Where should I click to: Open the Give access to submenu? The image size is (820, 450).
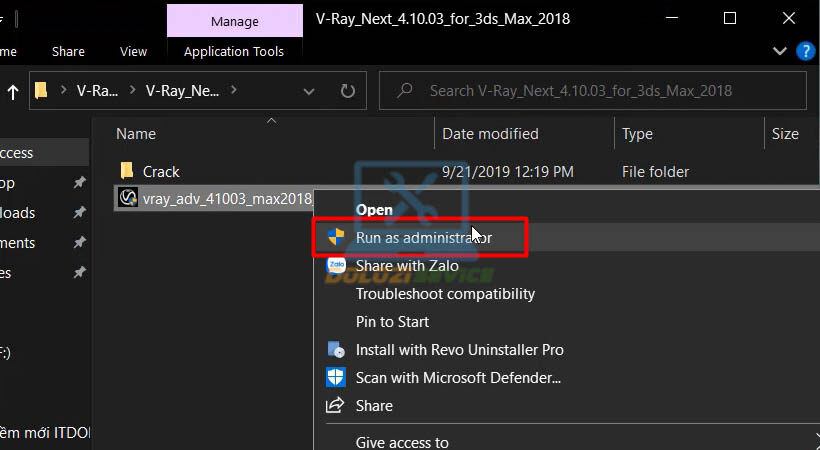pos(402,443)
